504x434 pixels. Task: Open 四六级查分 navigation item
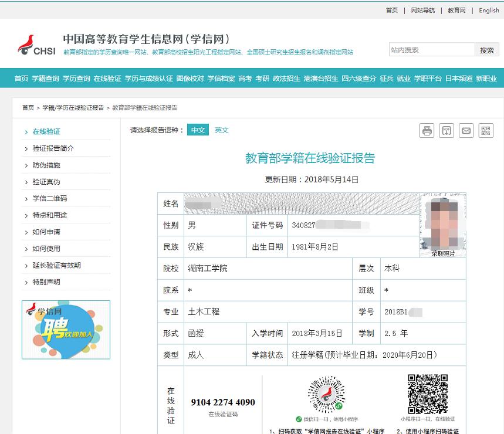(x=358, y=79)
